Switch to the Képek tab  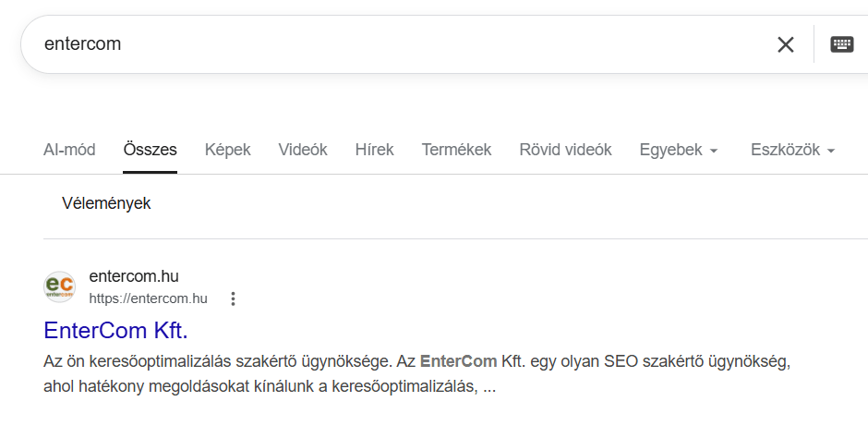click(227, 150)
